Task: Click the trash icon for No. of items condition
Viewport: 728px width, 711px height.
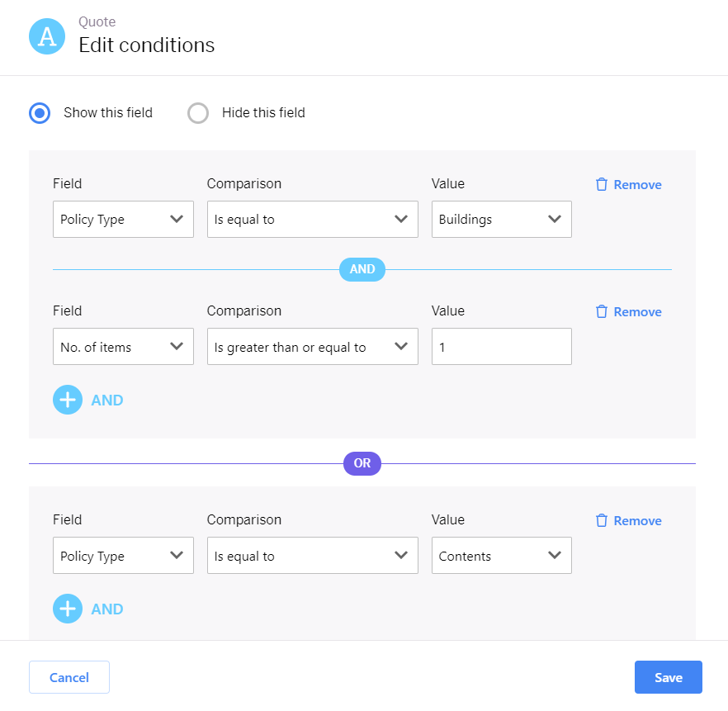Action: (601, 311)
